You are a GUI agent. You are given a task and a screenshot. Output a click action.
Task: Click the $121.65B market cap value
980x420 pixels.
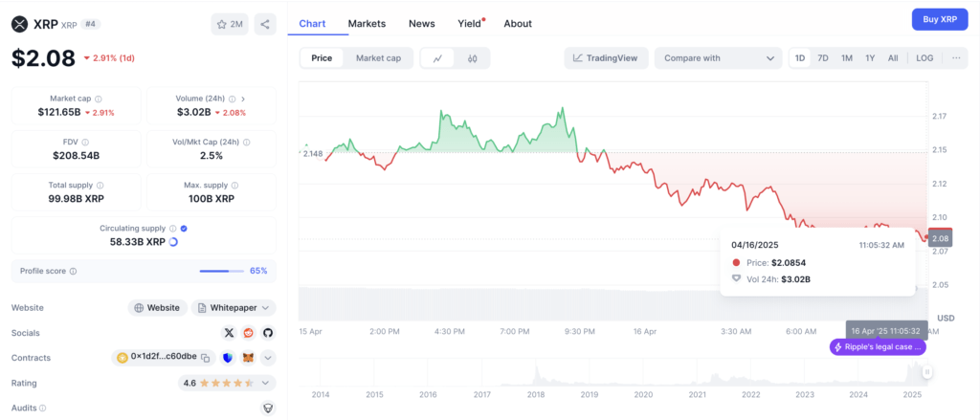(x=59, y=113)
